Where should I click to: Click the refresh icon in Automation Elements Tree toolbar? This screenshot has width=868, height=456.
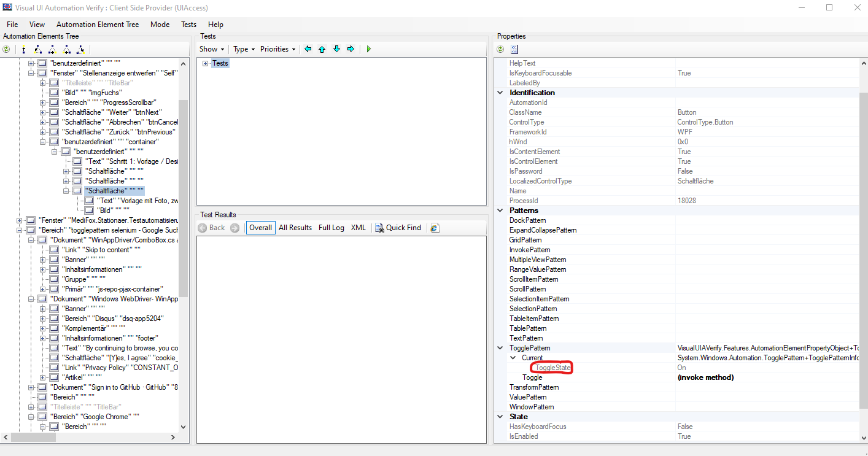(x=6, y=49)
